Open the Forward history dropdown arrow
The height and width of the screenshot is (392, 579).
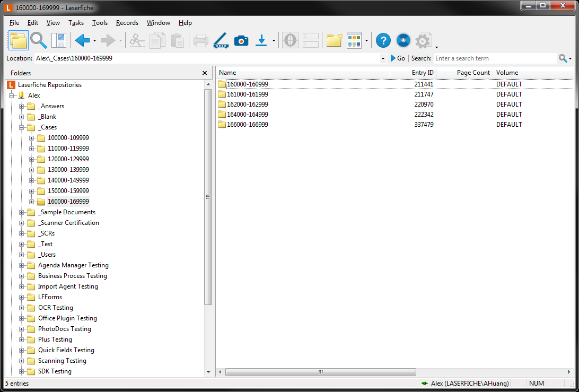pos(120,40)
